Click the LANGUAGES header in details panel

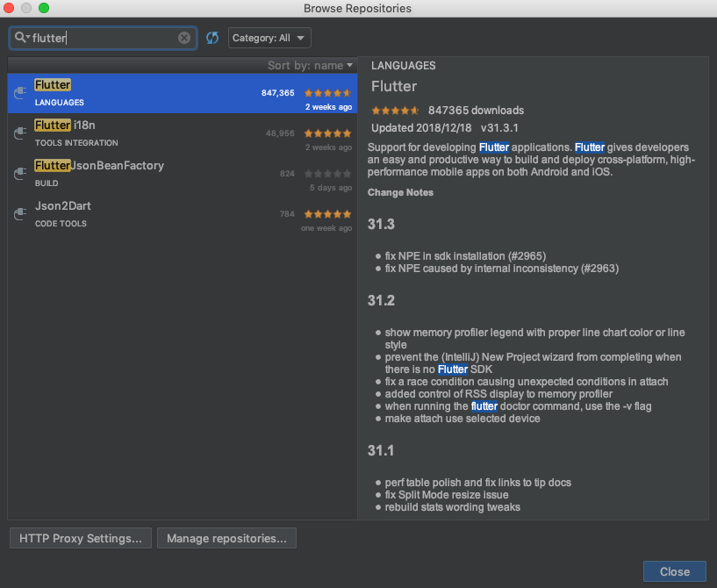404,66
